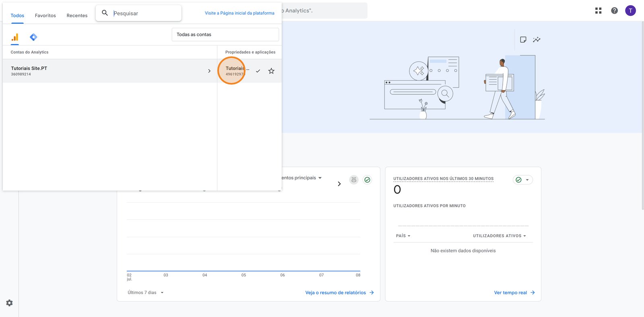Switch to the Favoritos tab

(x=45, y=16)
